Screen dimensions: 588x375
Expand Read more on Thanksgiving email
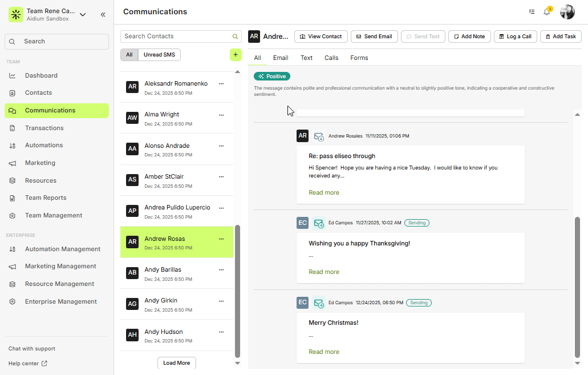(x=323, y=272)
